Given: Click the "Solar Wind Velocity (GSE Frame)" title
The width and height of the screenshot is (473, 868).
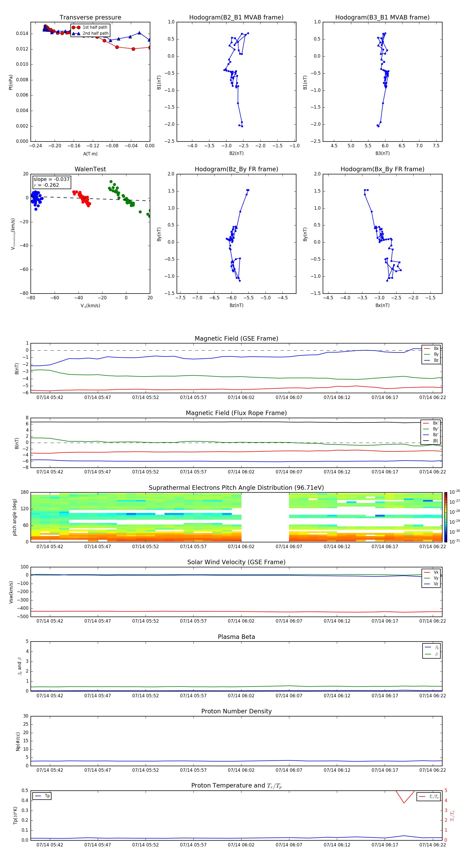Looking at the screenshot, I should (x=236, y=562).
